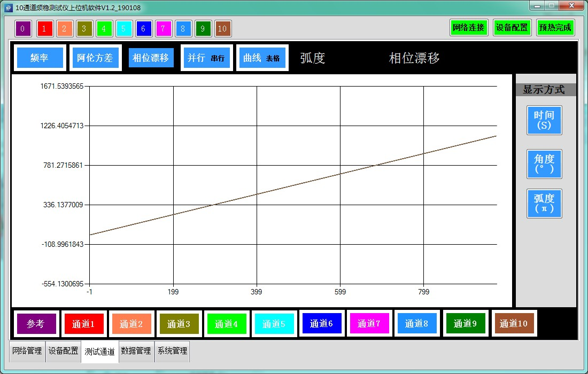The height and width of the screenshot is (374, 588).
Task: Click the olive channel 3 indicator square
Action: point(84,29)
